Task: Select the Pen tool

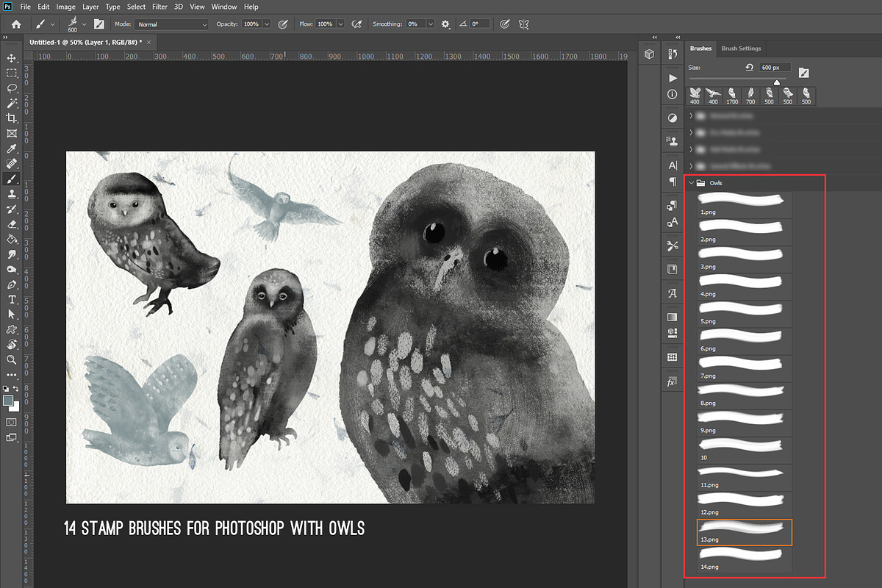Action: (12, 284)
